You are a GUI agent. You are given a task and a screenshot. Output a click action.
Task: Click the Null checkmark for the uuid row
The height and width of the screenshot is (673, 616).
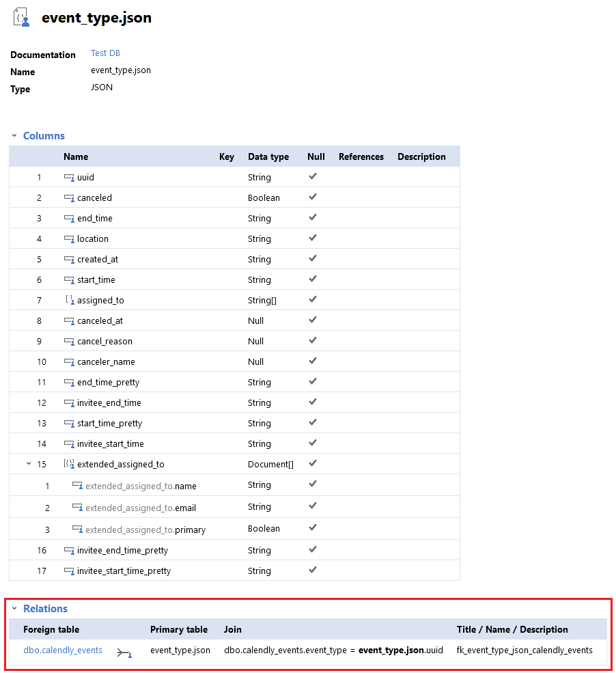[x=313, y=176]
